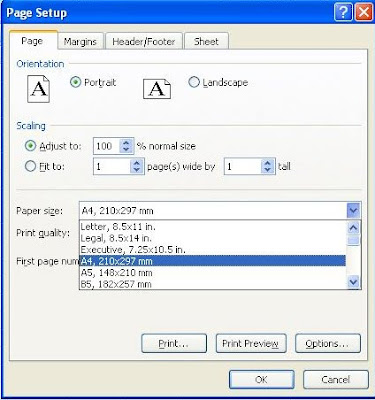Open the Header/Footer tab
This screenshot has width=375, height=400.
(144, 42)
